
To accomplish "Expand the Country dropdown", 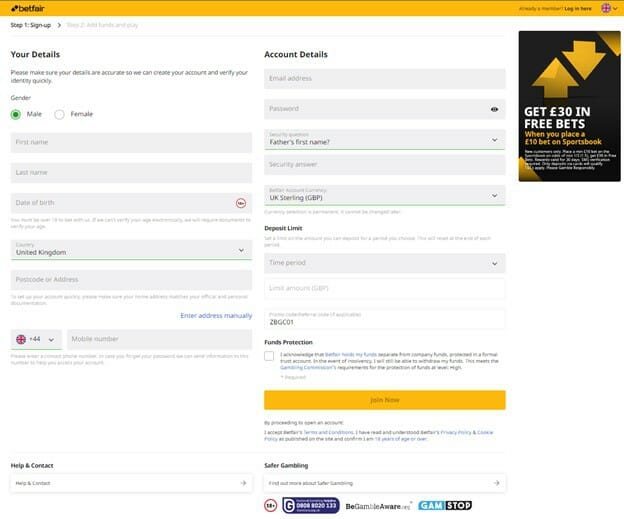I will tap(131, 250).
